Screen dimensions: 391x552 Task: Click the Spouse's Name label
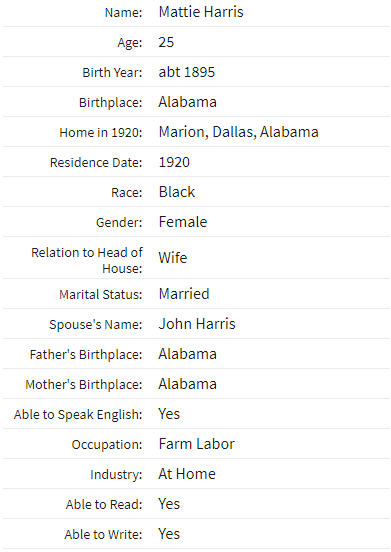(x=96, y=325)
